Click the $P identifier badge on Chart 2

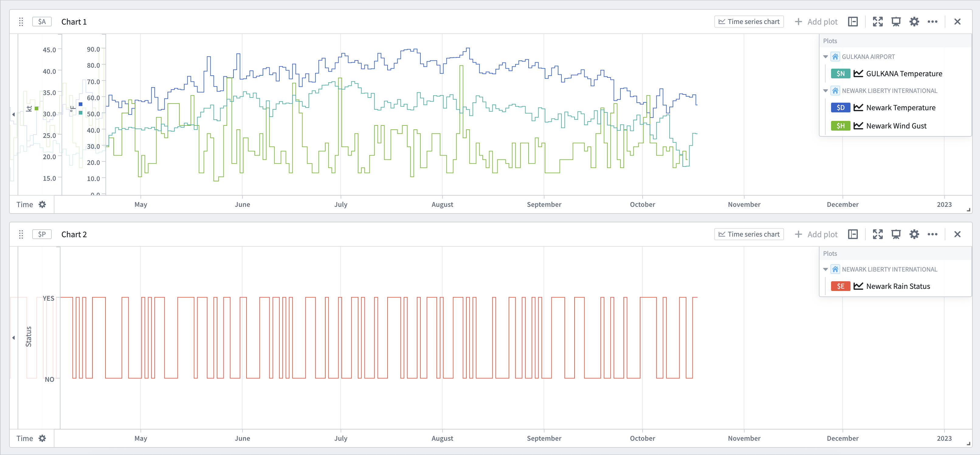click(x=41, y=234)
